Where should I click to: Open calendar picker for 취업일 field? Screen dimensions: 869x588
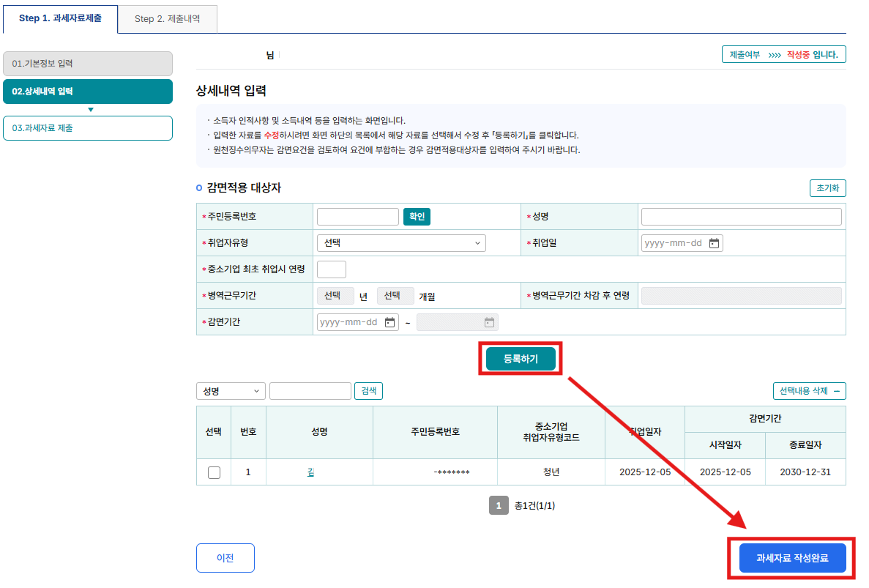tap(715, 243)
